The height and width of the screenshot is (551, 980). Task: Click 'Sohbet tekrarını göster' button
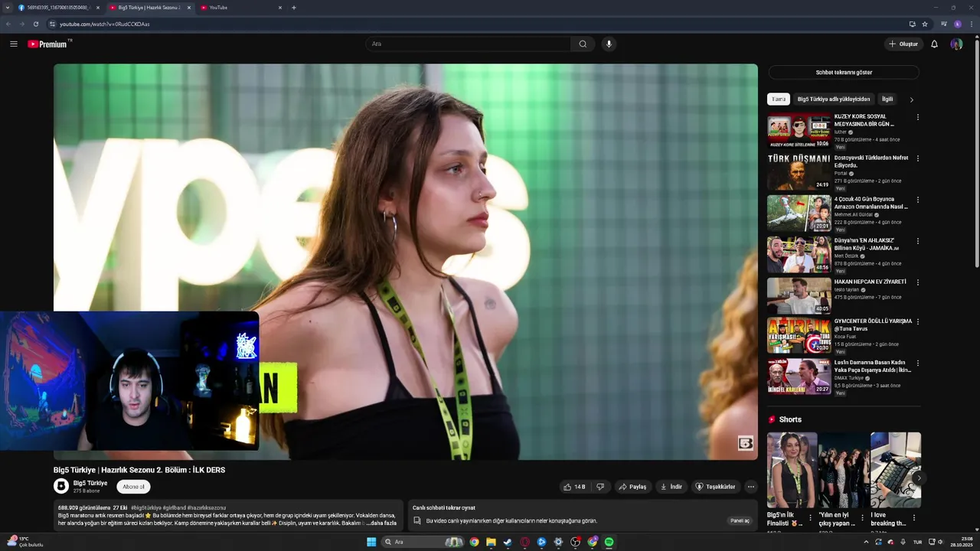tap(844, 73)
